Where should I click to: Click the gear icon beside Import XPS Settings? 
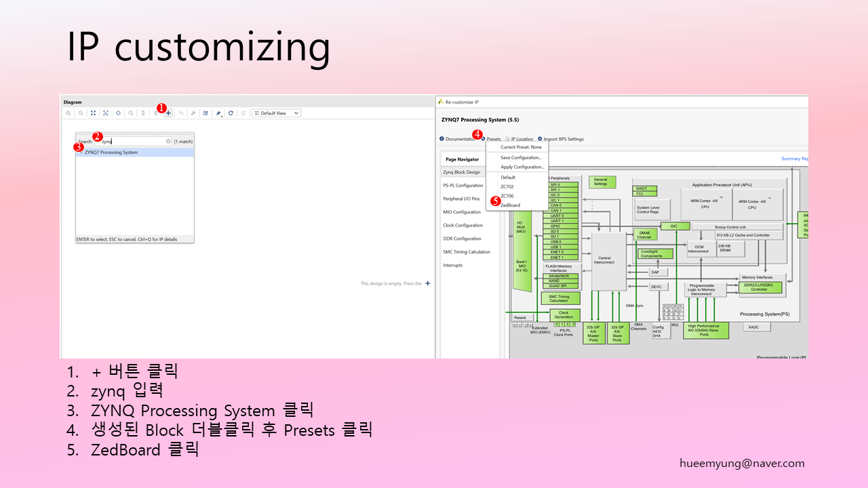tap(540, 139)
